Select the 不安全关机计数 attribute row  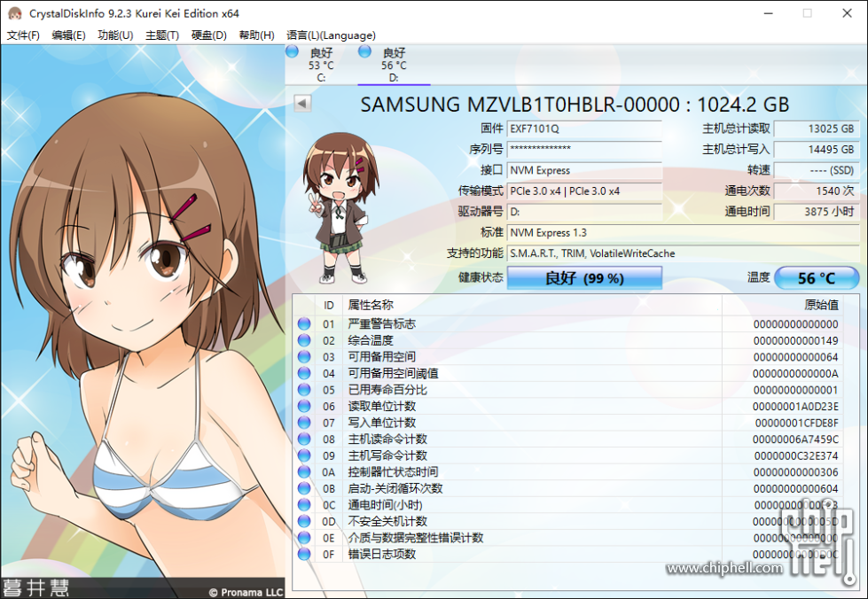pyautogui.click(x=568, y=521)
